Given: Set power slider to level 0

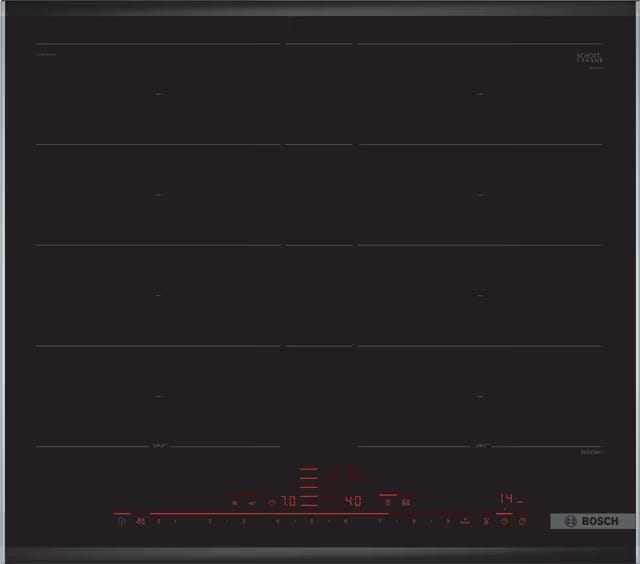Looking at the screenshot, I should click(x=158, y=521).
